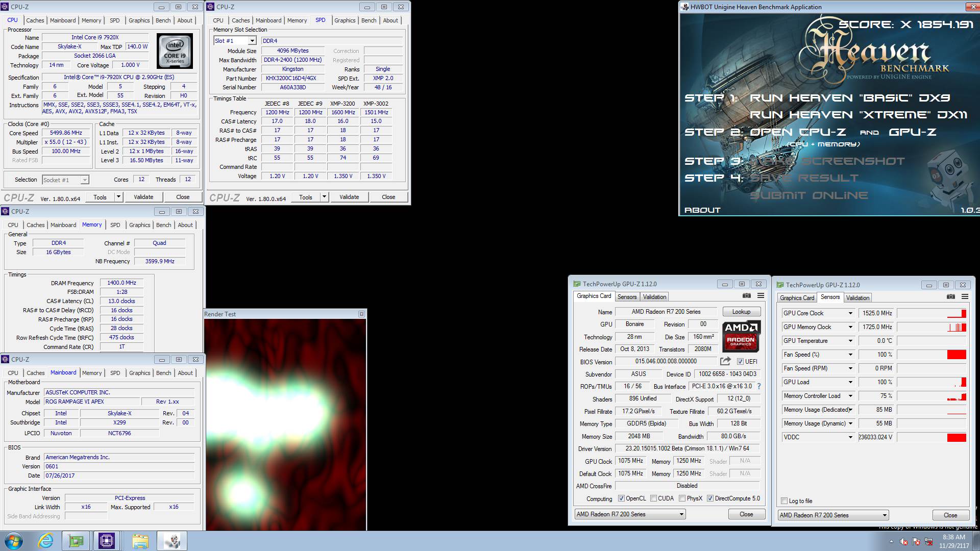Click the Intel Core i9 X-series logo
980x551 pixels.
tap(175, 51)
